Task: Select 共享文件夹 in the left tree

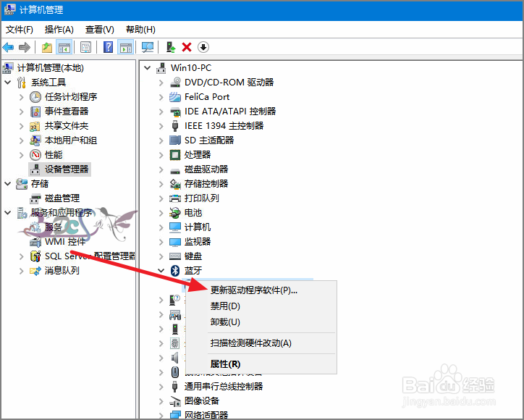Action: click(67, 126)
